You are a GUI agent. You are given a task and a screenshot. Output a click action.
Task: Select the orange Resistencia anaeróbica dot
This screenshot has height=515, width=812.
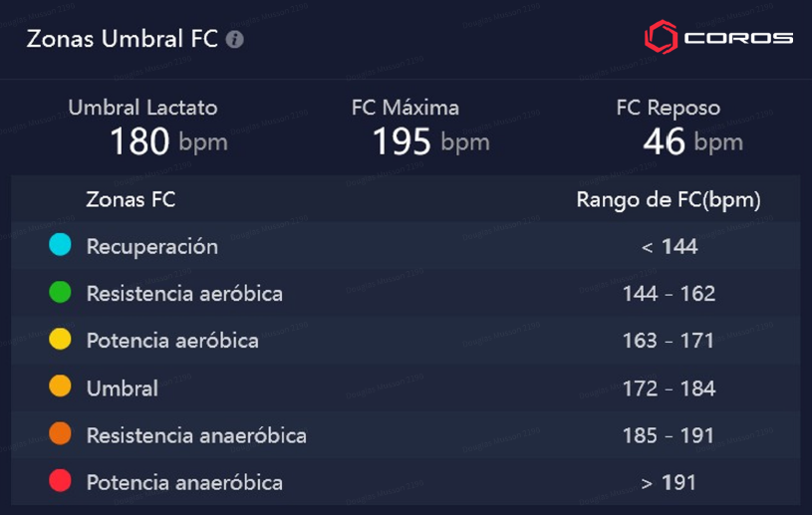tap(60, 433)
